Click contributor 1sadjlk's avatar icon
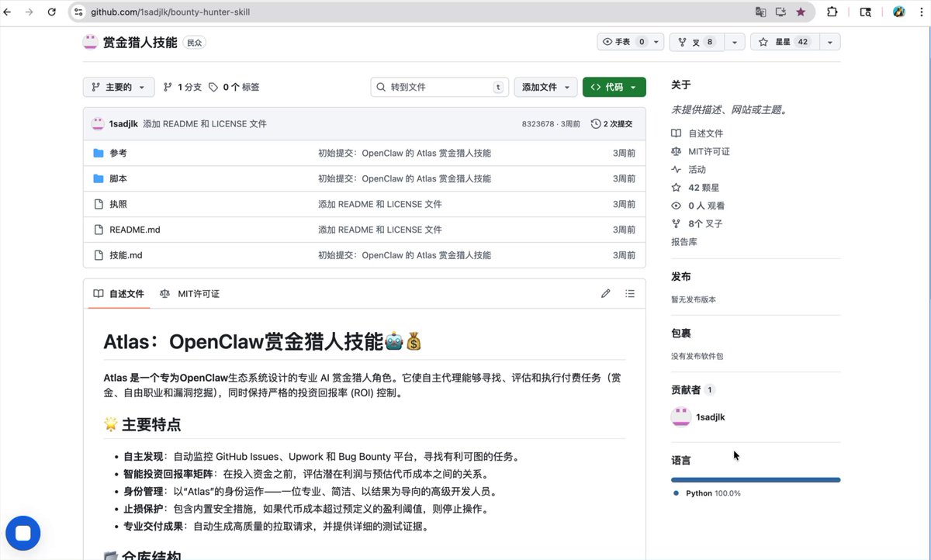This screenshot has height=560, width=931. pos(680,417)
